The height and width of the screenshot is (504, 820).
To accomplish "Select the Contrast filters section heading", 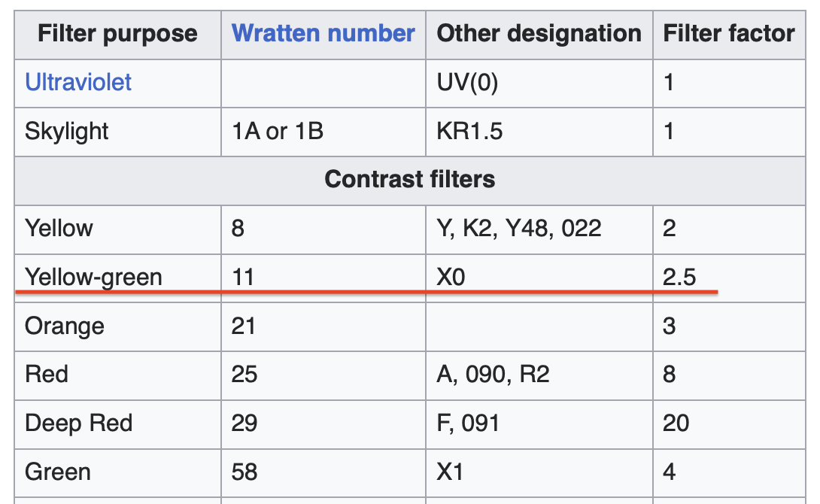I will (410, 179).
